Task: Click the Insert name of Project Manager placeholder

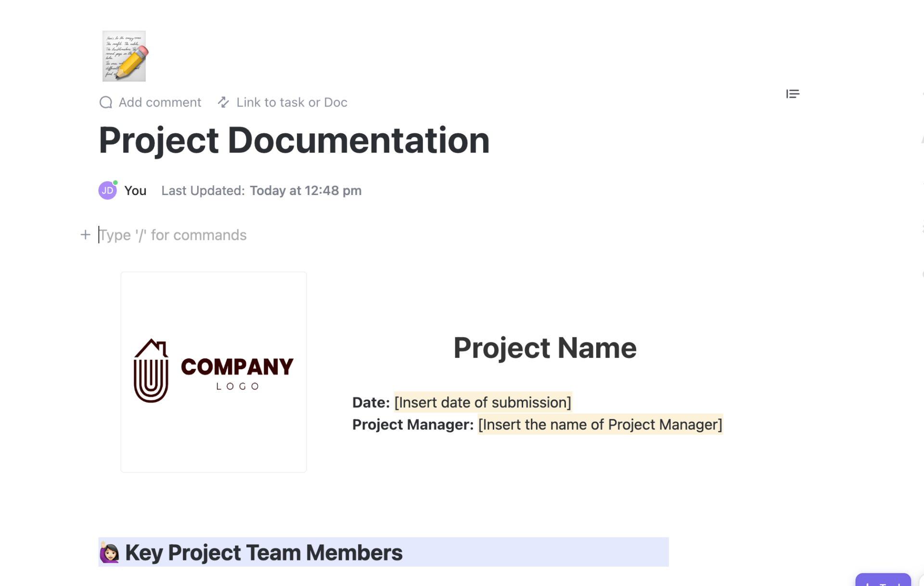Action: [600, 425]
